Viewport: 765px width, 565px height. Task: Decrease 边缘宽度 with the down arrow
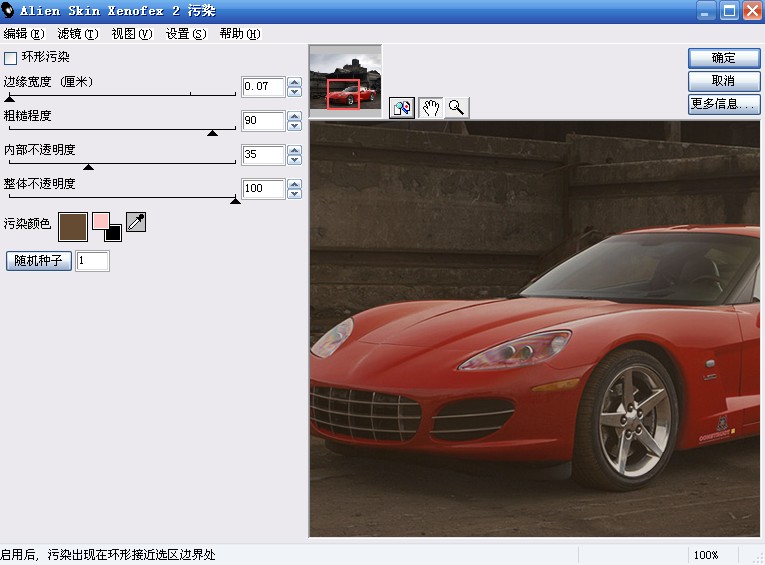(294, 92)
